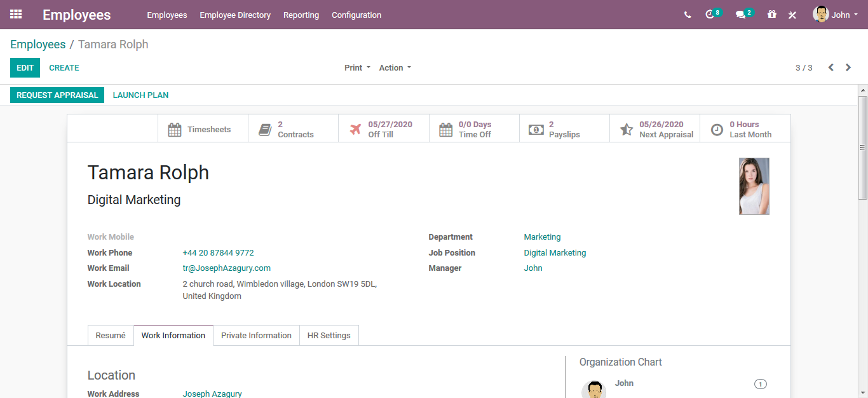Open the Employees menu item
Screen dimensions: 868x398
167,15
